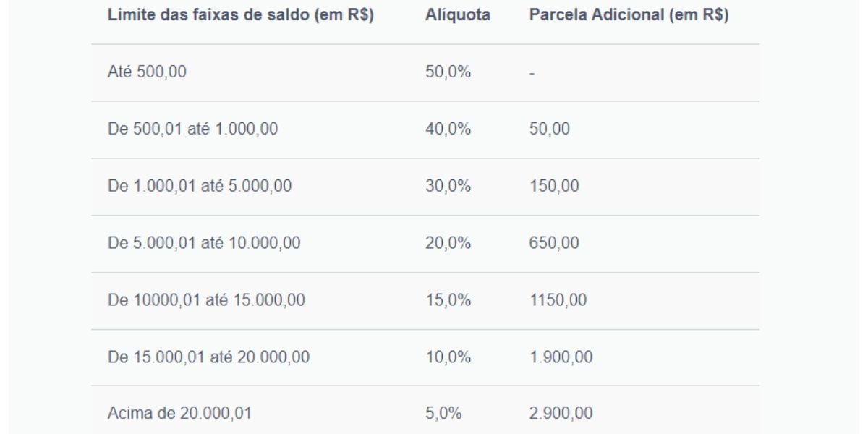Select the 'Alíquota' column header
This screenshot has height=434, width=868.
[459, 16]
